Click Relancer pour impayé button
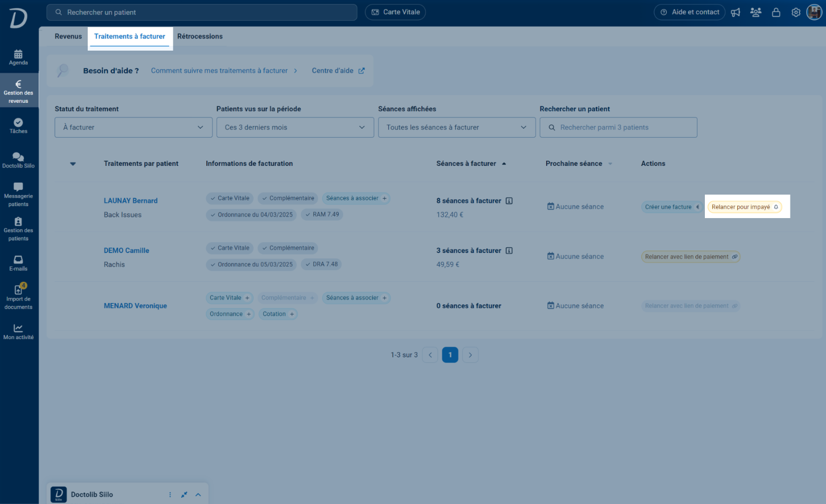This screenshot has width=826, height=504. click(745, 207)
